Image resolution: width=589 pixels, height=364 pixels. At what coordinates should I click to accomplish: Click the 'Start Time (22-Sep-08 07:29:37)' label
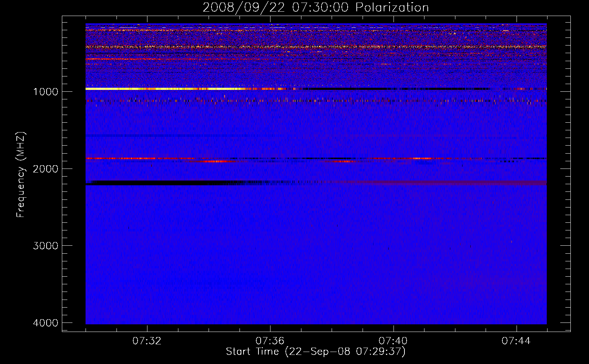316,352
